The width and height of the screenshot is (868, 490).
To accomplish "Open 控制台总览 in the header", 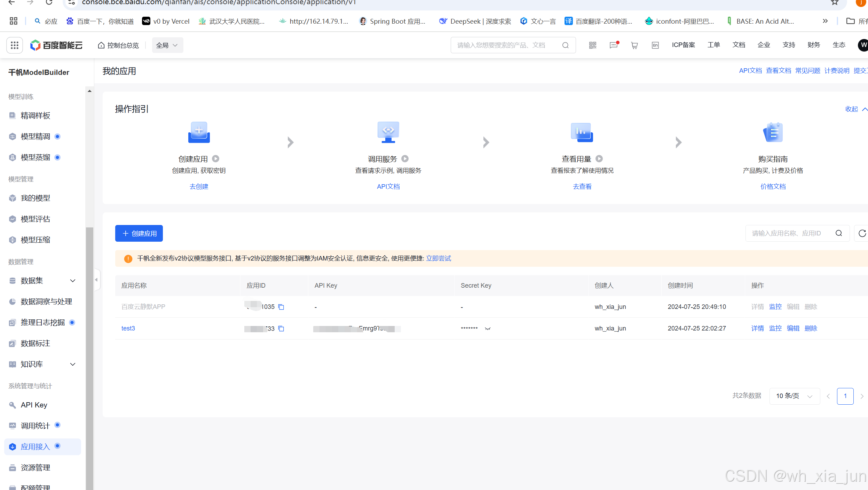I will pyautogui.click(x=118, y=45).
